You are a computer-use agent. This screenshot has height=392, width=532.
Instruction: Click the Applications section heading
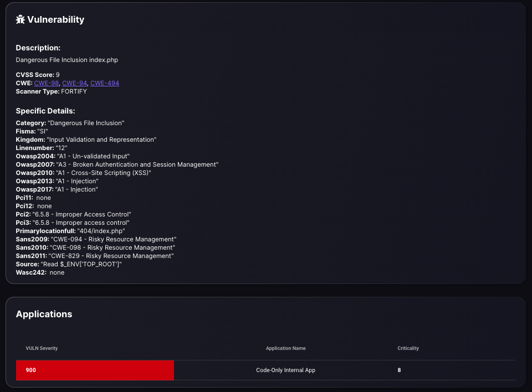(44, 314)
